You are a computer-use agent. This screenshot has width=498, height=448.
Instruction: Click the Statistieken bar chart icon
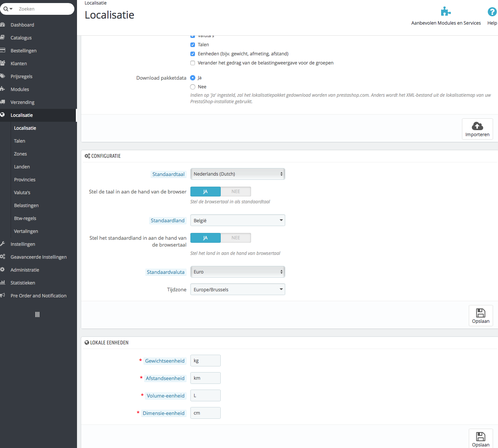click(3, 283)
